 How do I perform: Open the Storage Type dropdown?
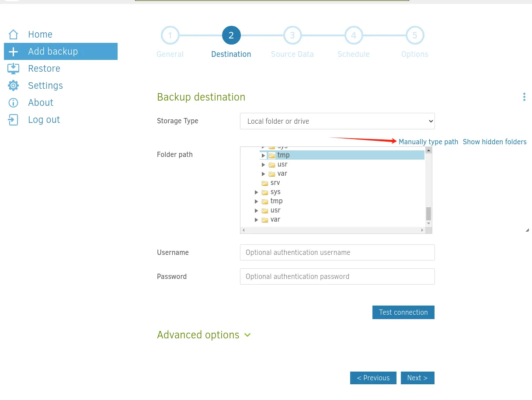click(x=337, y=121)
